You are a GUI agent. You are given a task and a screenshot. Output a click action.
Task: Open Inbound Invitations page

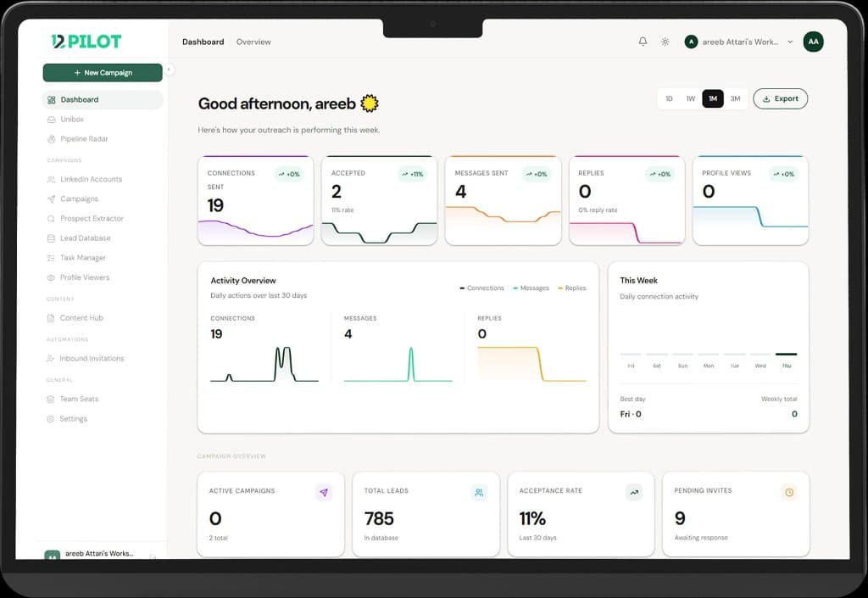click(x=103, y=359)
